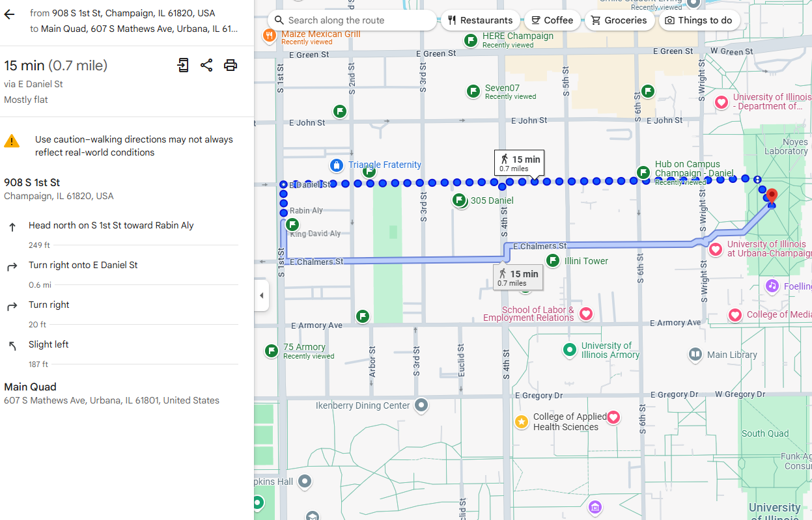Click the back arrow in directions panel
This screenshot has width=812, height=520.
(x=9, y=14)
